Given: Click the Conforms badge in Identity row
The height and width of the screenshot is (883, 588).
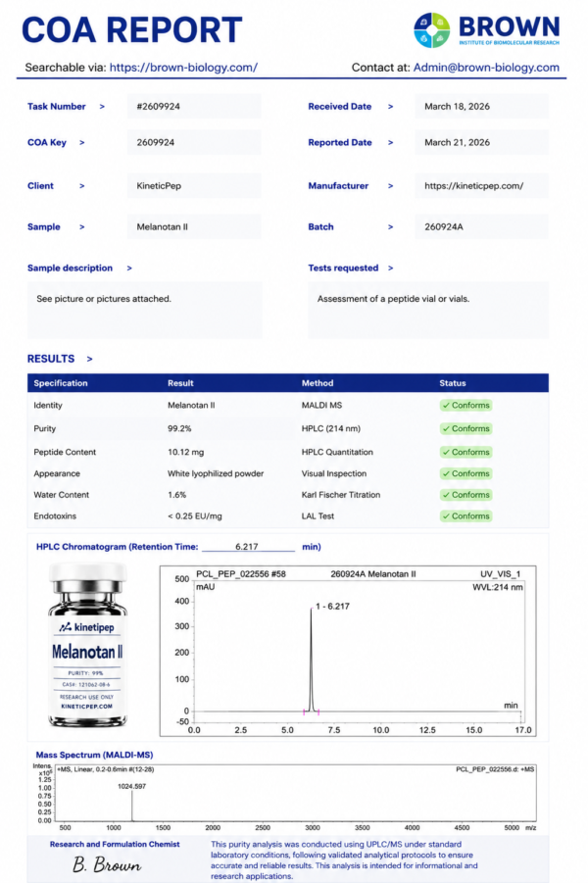Looking at the screenshot, I should [465, 406].
